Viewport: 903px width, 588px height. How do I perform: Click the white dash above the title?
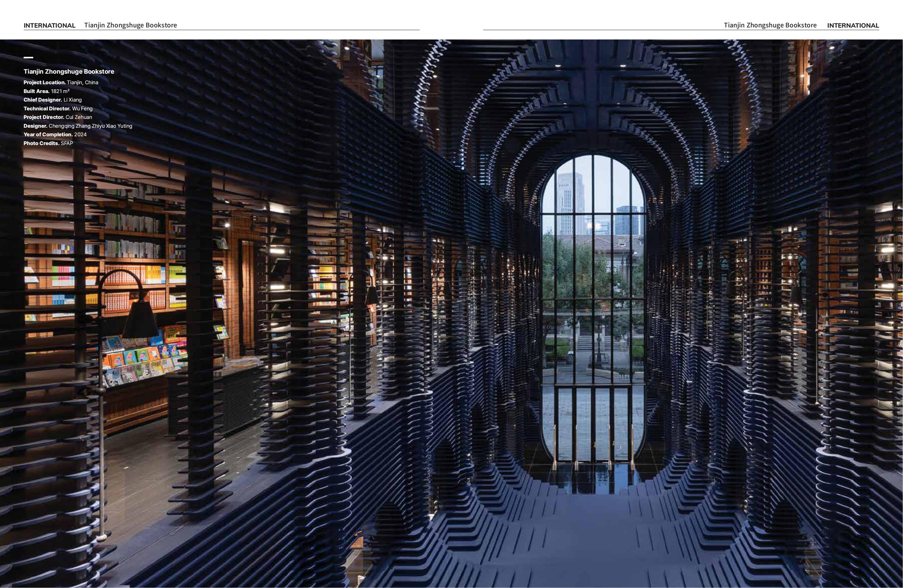[x=28, y=58]
